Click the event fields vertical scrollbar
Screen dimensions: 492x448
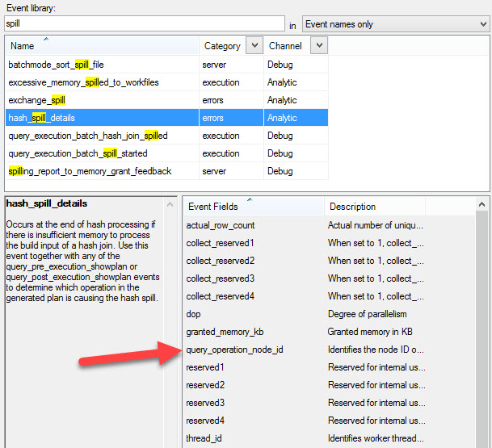pyautogui.click(x=483, y=323)
